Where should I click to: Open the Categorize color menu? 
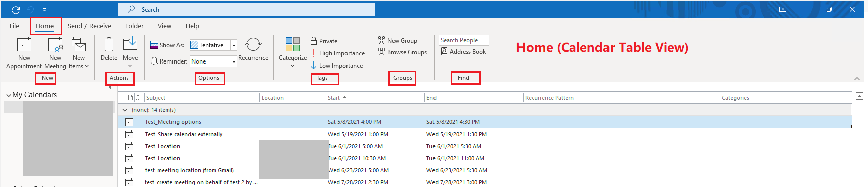click(293, 52)
